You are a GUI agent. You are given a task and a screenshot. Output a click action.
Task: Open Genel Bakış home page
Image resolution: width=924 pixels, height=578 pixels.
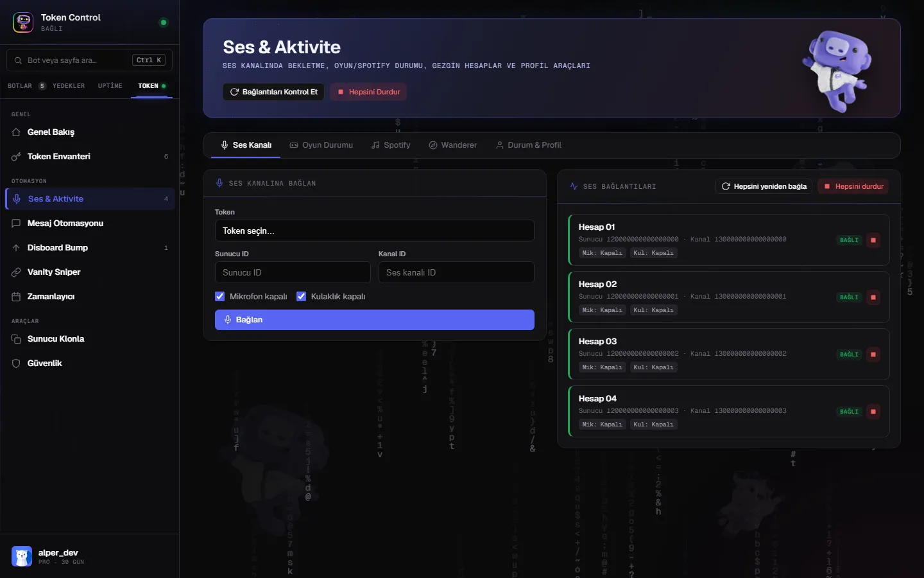90,132
